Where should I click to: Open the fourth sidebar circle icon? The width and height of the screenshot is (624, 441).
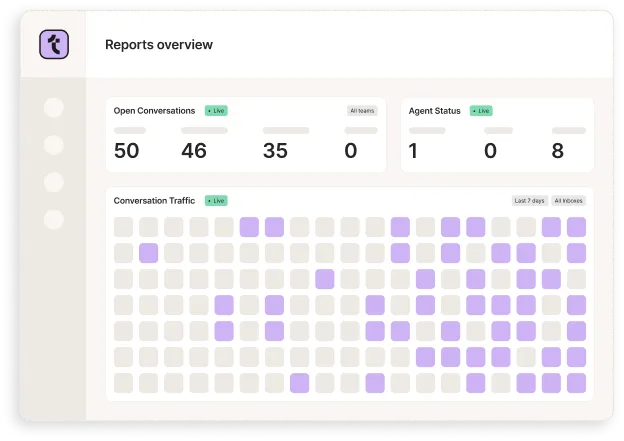tap(54, 219)
